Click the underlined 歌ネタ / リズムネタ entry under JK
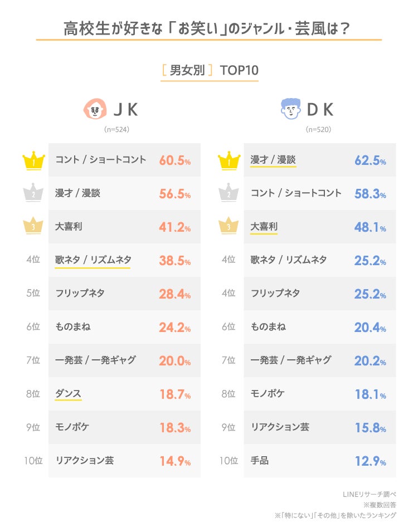 click(93, 260)
